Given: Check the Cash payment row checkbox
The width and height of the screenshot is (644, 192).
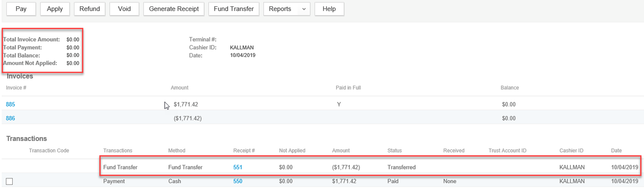Looking at the screenshot, I should pos(9,182).
